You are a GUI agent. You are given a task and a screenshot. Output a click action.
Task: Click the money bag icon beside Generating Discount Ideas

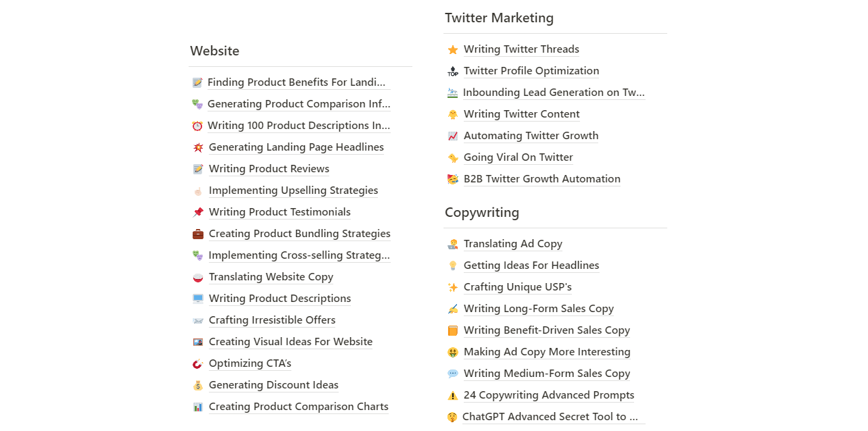point(198,385)
